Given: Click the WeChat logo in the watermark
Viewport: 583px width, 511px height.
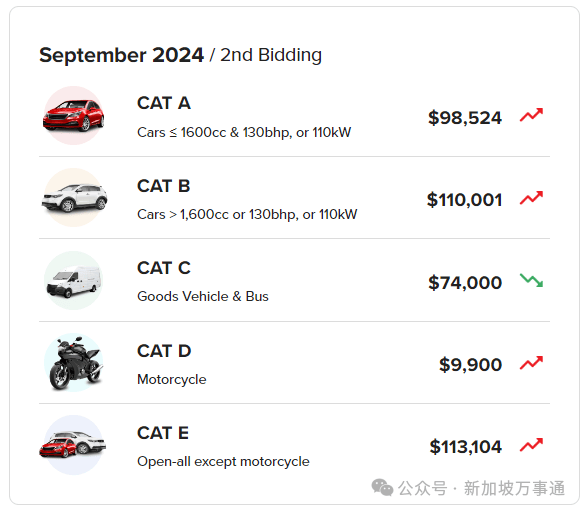Looking at the screenshot, I should pyautogui.click(x=382, y=487).
